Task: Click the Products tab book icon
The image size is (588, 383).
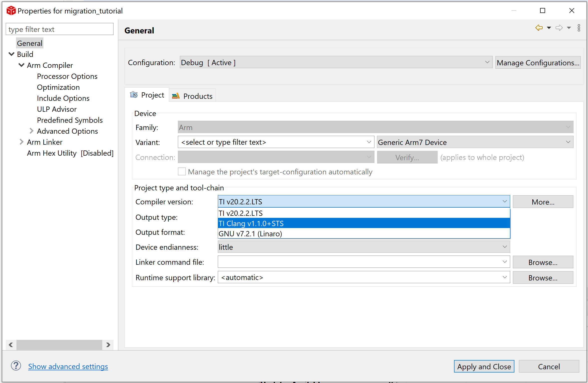Action: coord(176,96)
